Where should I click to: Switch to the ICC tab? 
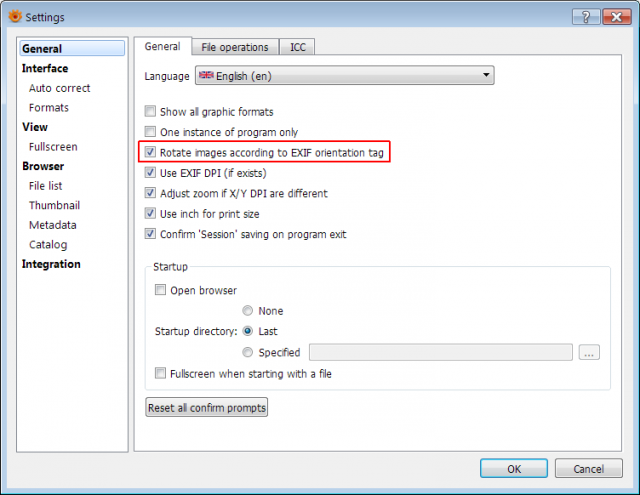click(x=298, y=47)
